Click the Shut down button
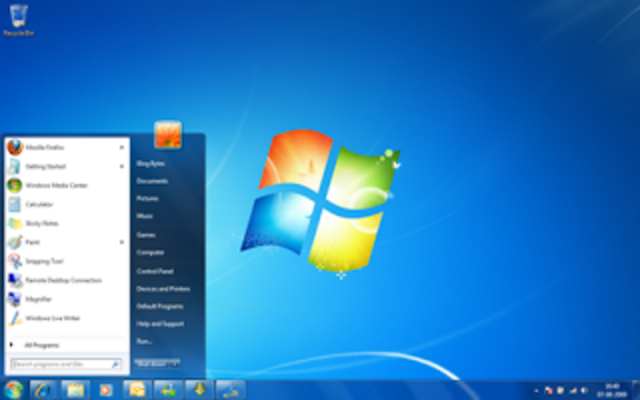The image size is (640, 400). click(x=152, y=363)
